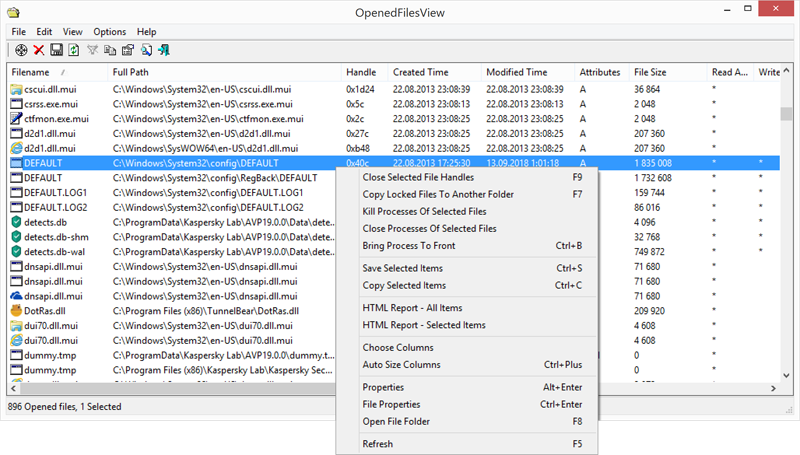Image resolution: width=800 pixels, height=455 pixels.
Task: Click the blue cloud icon of dnsapi.dll.mui
Action: [x=16, y=296]
